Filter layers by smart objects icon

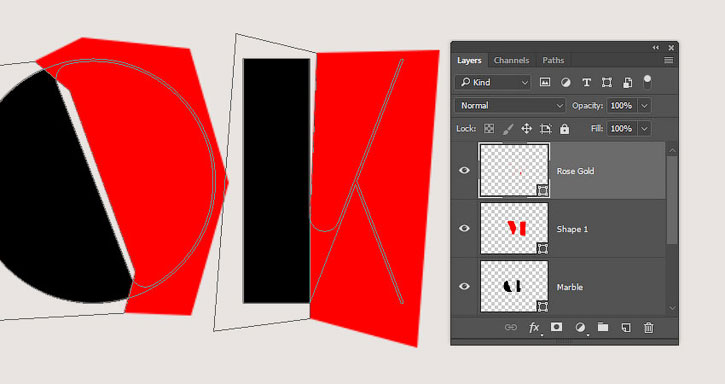627,82
